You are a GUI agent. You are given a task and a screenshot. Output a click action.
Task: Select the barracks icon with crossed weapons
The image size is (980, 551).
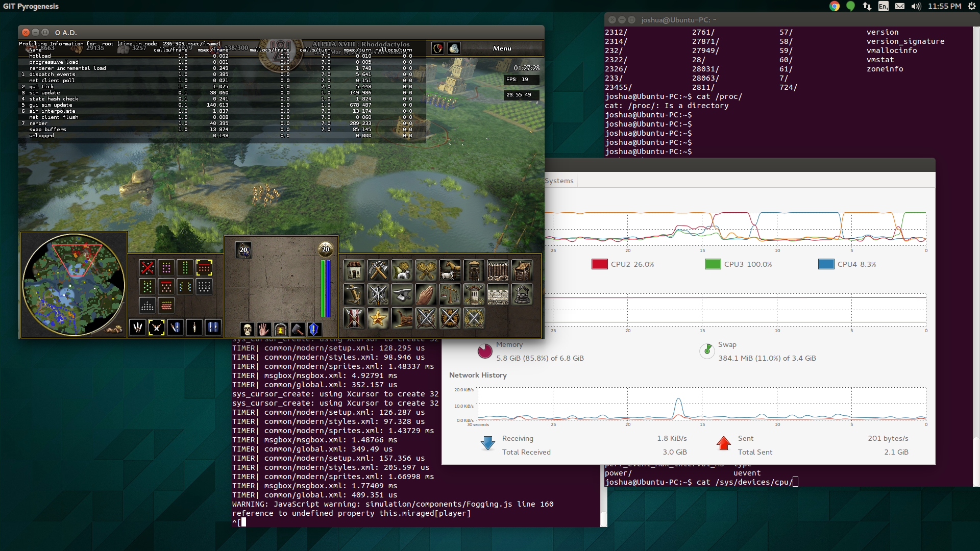pyautogui.click(x=378, y=294)
